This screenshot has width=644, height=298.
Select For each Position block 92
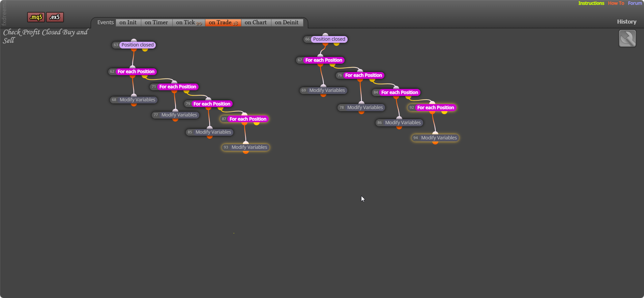432,108
